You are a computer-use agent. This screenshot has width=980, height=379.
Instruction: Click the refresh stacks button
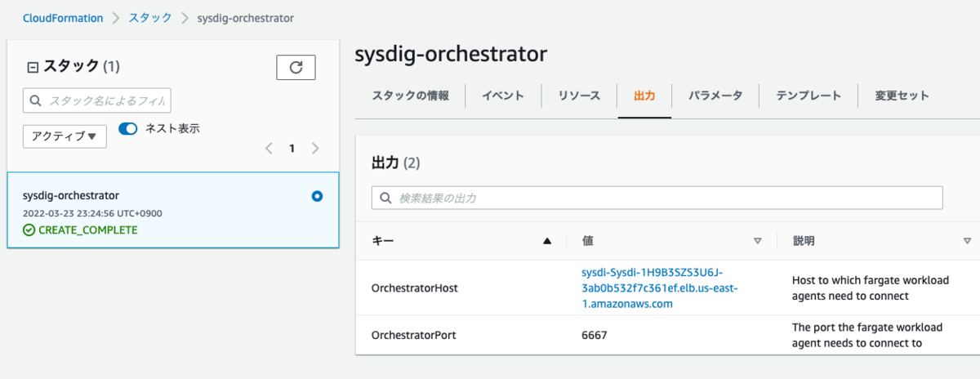(x=296, y=68)
